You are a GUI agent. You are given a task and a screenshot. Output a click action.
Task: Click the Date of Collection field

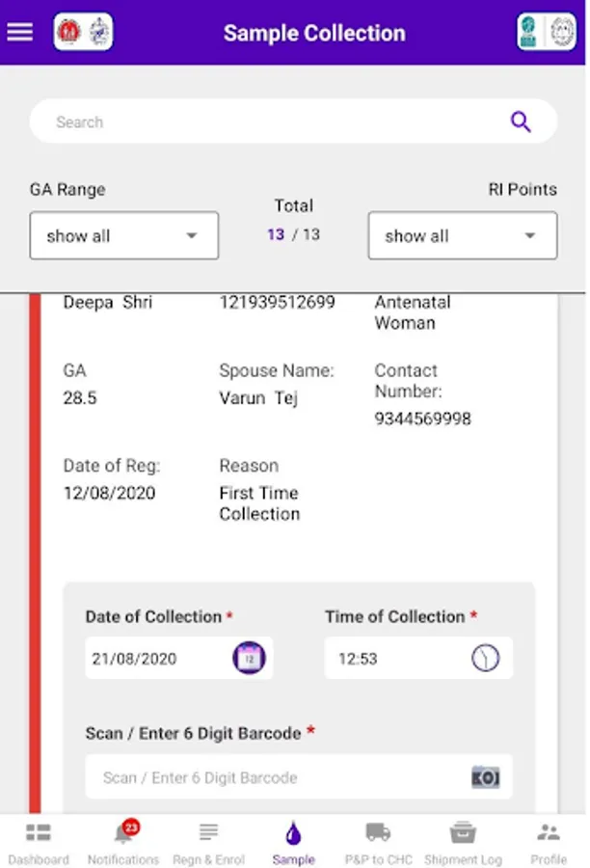[154, 659]
